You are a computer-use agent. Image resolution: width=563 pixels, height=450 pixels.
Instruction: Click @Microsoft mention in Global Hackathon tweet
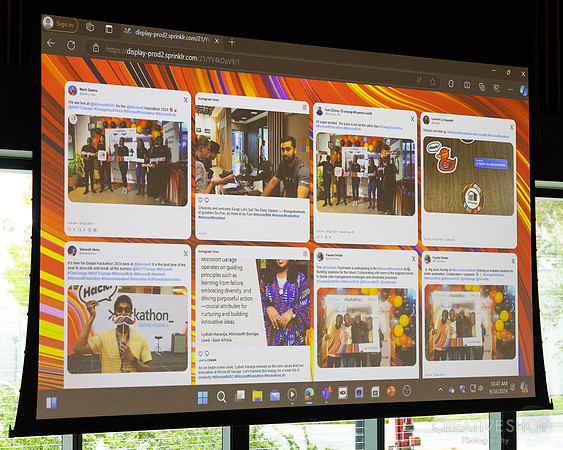pos(143,264)
